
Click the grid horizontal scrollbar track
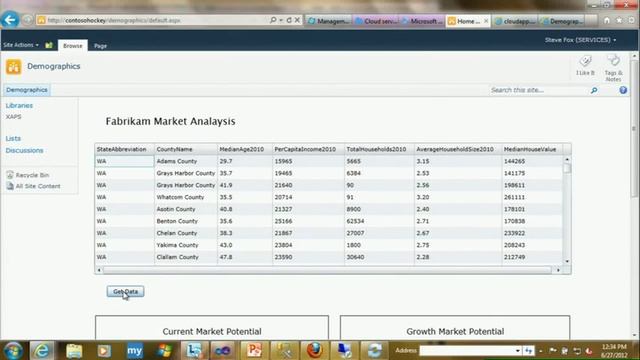pos(328,270)
